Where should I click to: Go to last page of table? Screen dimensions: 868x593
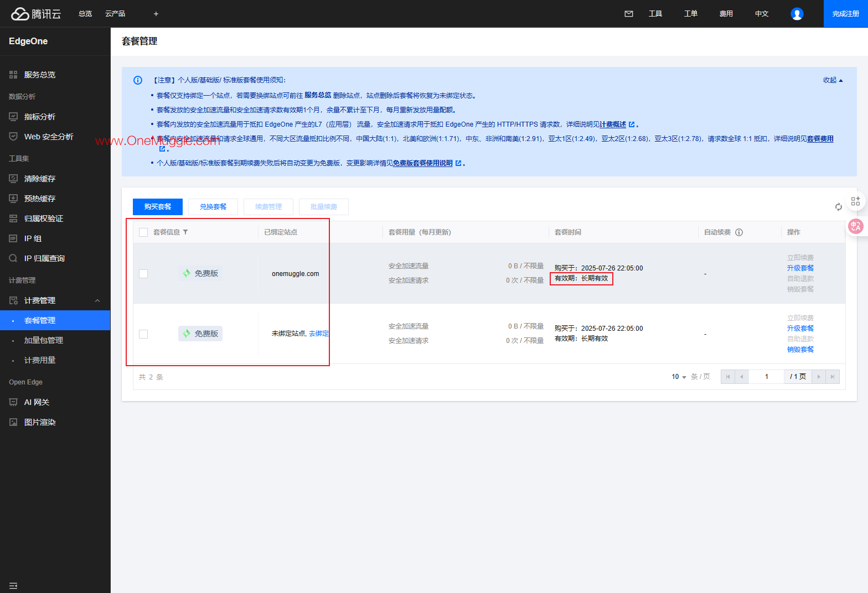(x=833, y=377)
